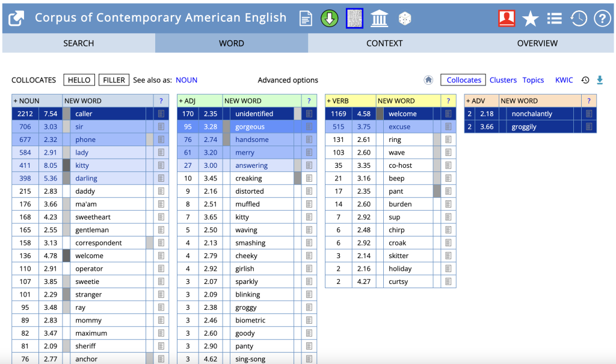This screenshot has height=364, width=616.
Task: Click the help question mark circle icon
Action: 602,19
